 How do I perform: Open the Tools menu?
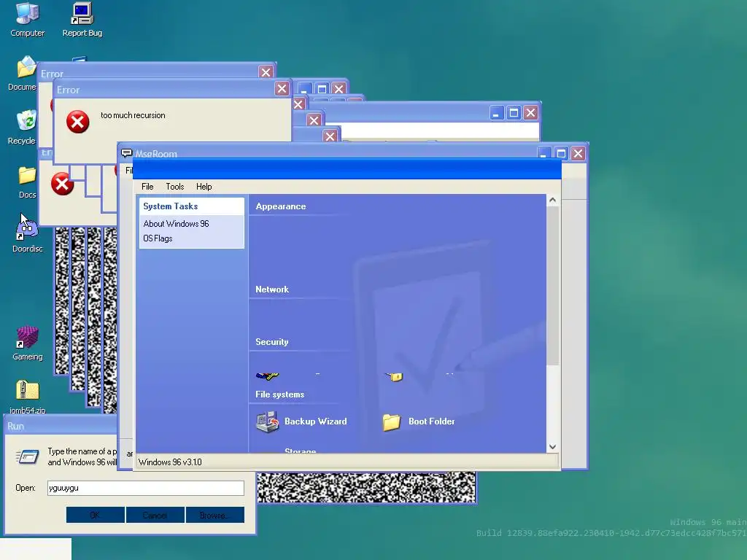pos(175,187)
